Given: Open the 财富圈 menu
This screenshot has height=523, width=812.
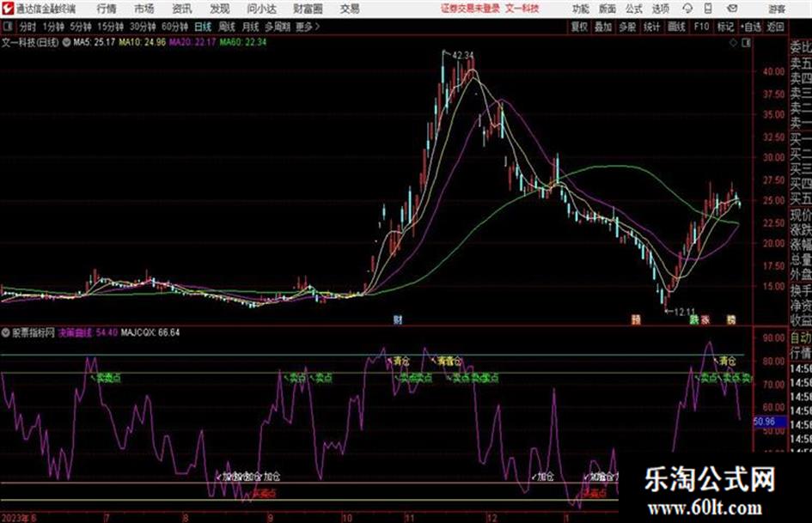Looking at the screenshot, I should click(308, 9).
